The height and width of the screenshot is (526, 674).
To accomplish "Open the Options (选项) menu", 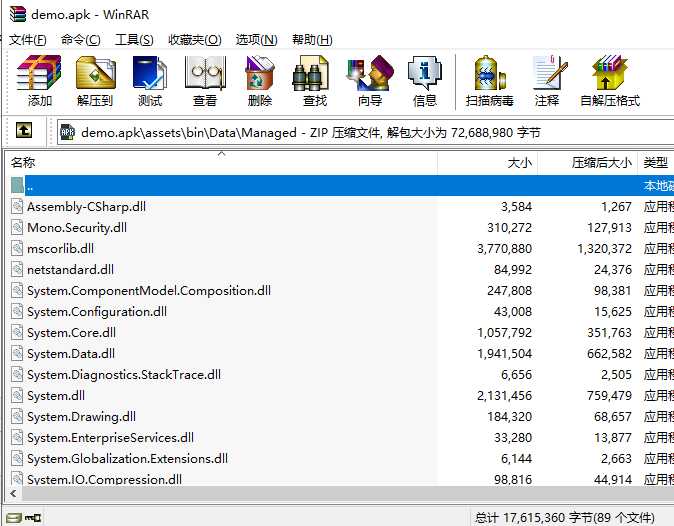I will (x=257, y=40).
